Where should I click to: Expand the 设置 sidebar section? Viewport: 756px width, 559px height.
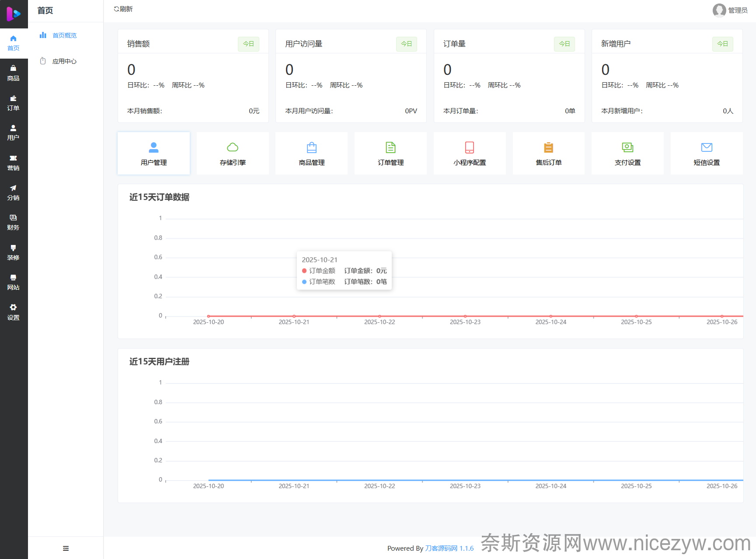(x=14, y=312)
